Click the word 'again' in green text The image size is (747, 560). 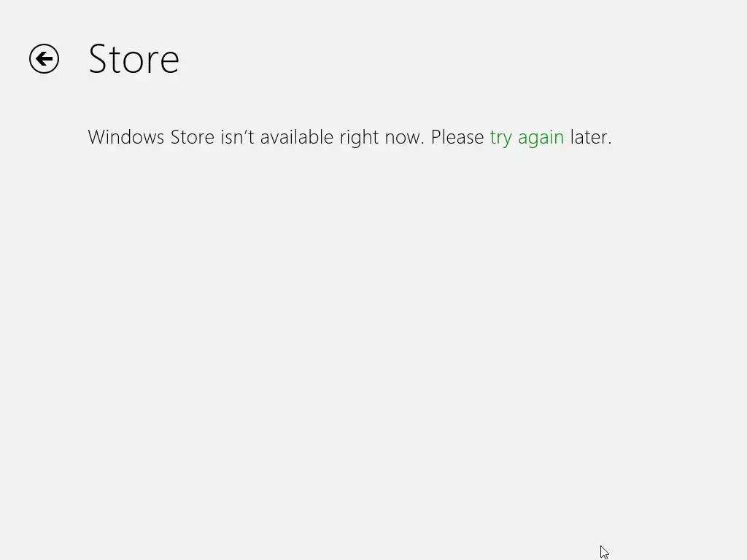pyautogui.click(x=541, y=138)
